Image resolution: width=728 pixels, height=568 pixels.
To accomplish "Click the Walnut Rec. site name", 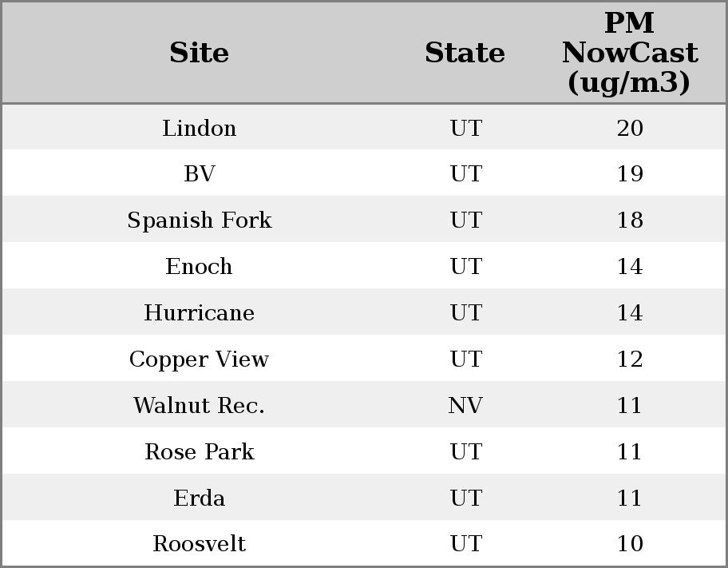I will (199, 405).
